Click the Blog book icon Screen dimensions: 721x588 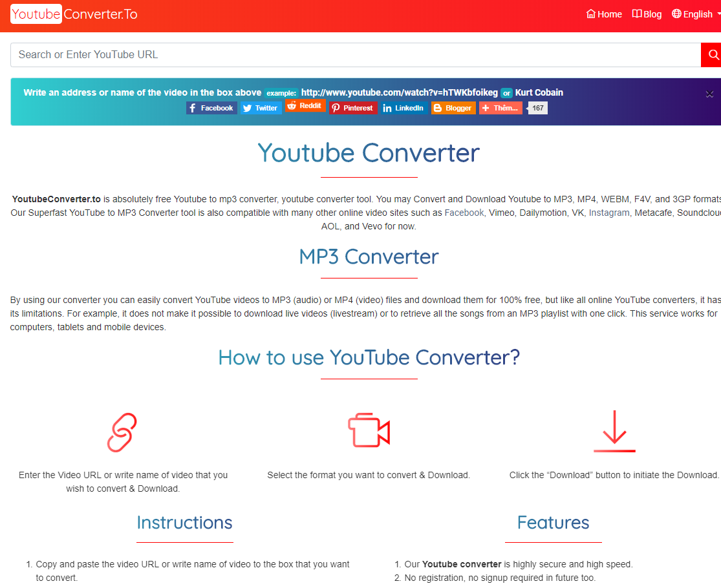pos(637,14)
